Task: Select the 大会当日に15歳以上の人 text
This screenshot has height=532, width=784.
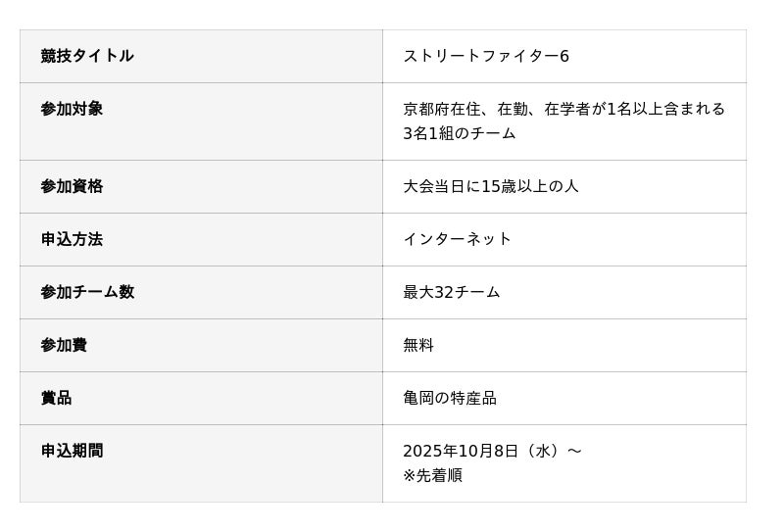Action: coord(490,186)
